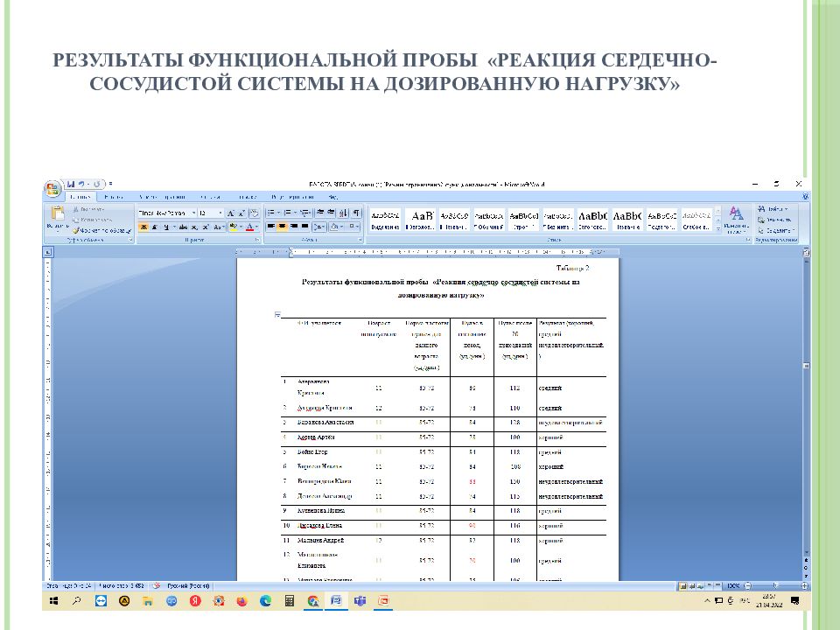The width and height of the screenshot is (840, 630).
Task: Open the font name dropdown
Action: [x=165, y=213]
